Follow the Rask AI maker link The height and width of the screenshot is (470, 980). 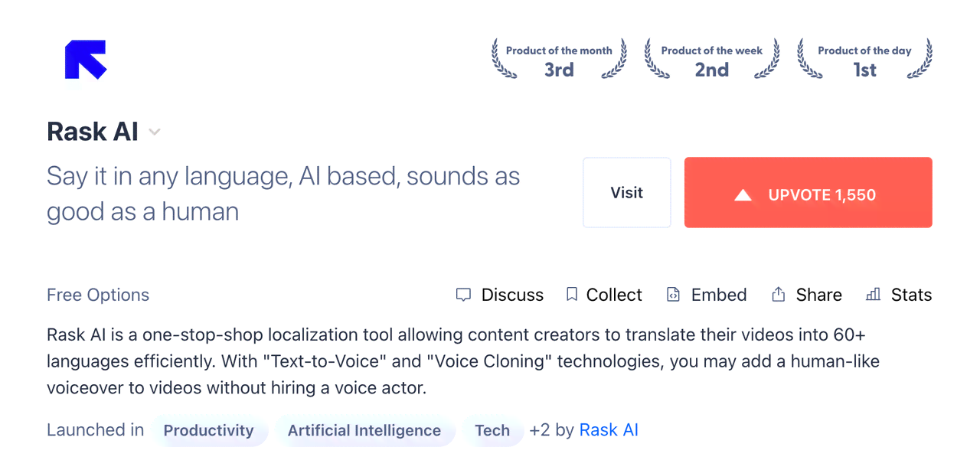click(609, 430)
